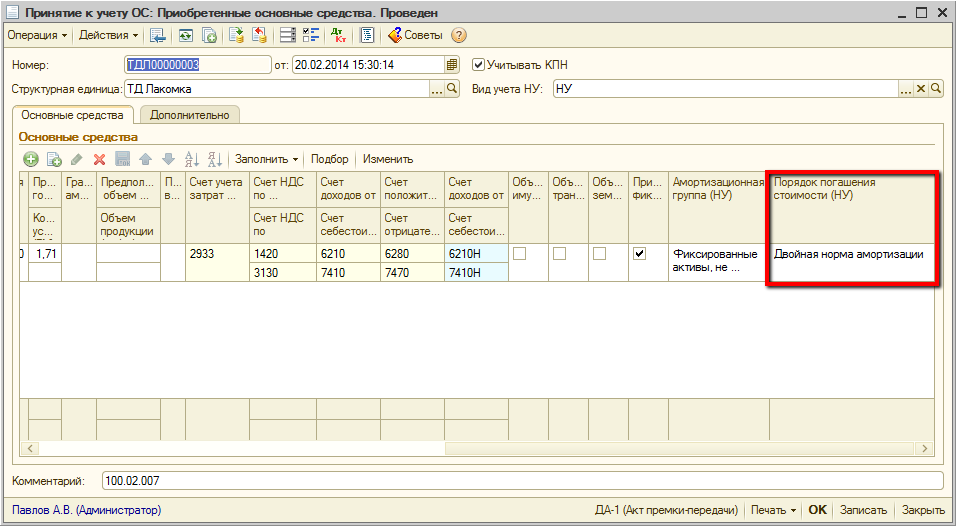Screen dimensions: 956x526
Task: Open the Операция dropdown menu
Action: [38, 35]
